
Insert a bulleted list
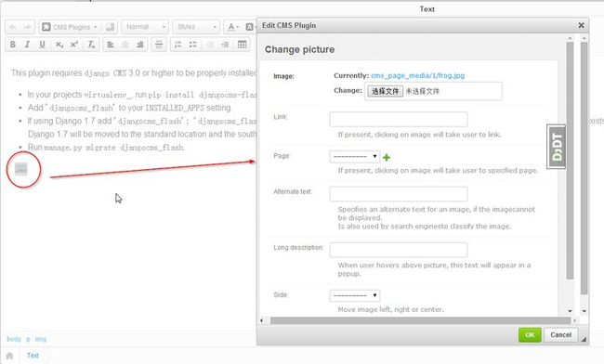(193, 45)
